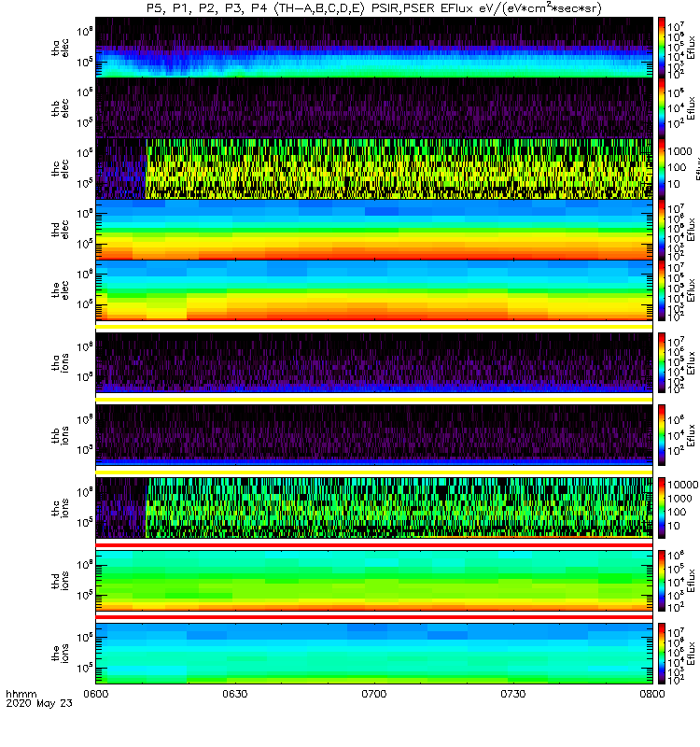Click Eflux label beside thd elec color bar
Image resolution: width=700 pixels, height=747 pixels.
coord(692,229)
